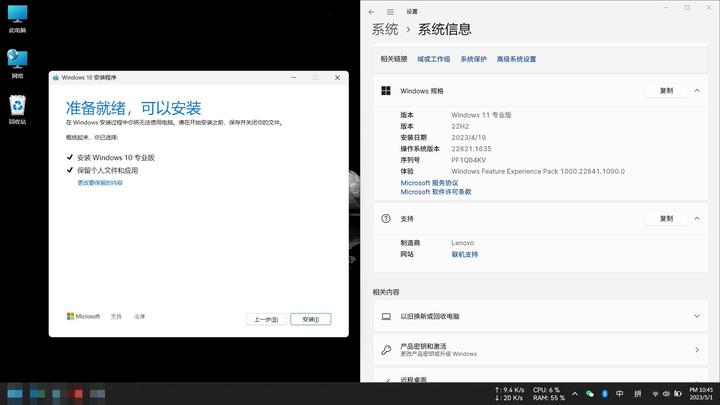Open the 域或工作组 related link
Image resolution: width=720 pixels, height=405 pixels.
433,59
